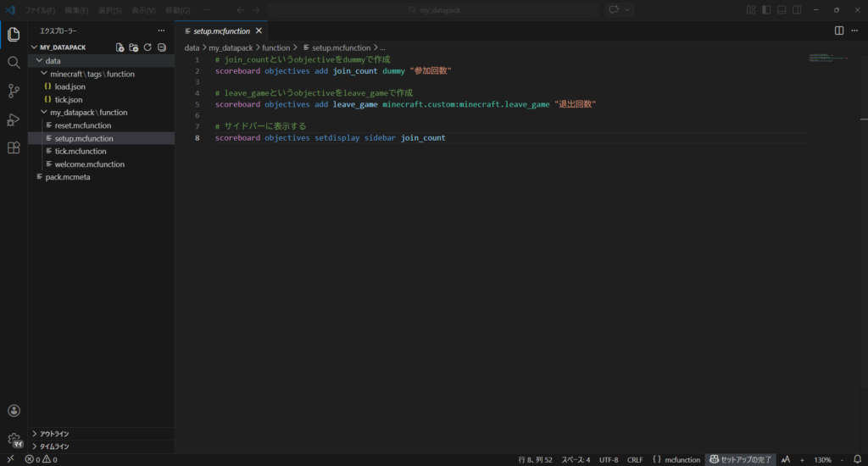
Task: Click the AA font size status item
Action: point(786,459)
